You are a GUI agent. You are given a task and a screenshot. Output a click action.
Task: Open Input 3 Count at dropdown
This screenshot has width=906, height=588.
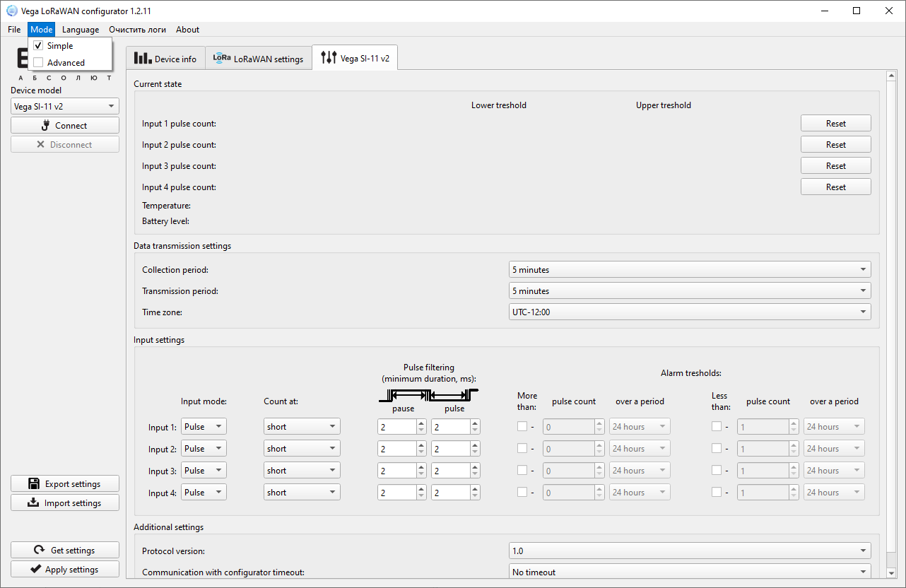(302, 471)
